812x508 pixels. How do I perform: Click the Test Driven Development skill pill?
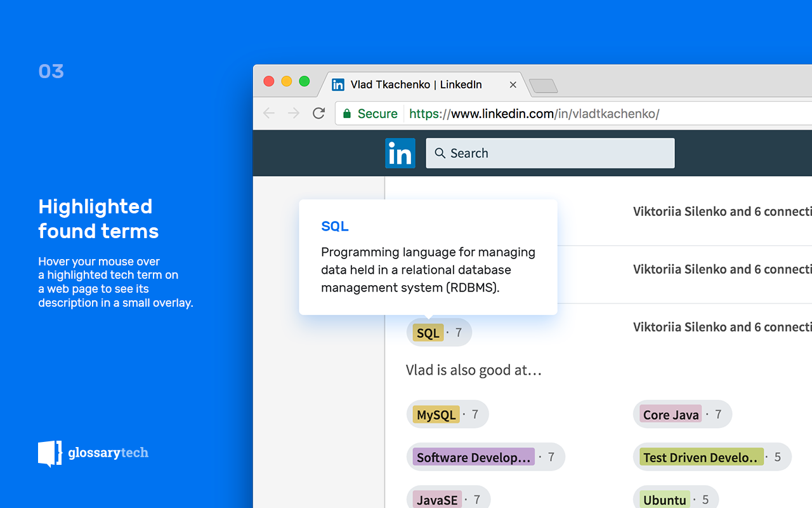click(x=712, y=457)
